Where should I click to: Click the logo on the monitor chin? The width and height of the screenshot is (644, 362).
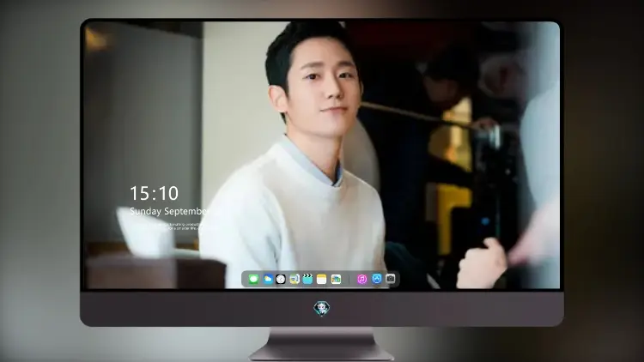322,308
